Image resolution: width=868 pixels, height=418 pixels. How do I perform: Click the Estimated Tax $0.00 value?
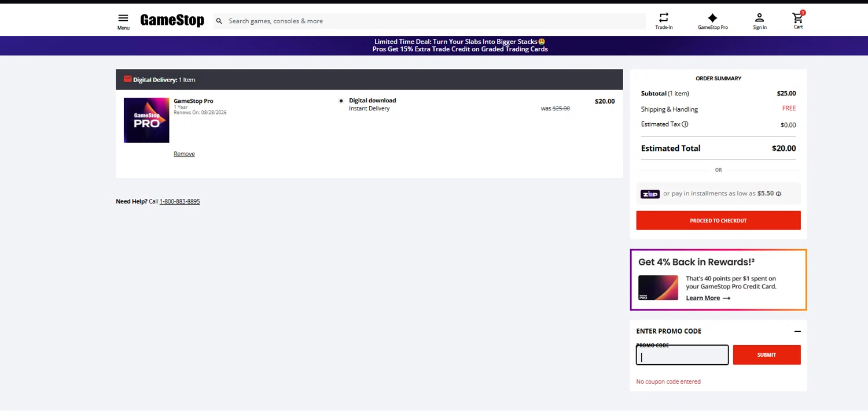pos(788,125)
